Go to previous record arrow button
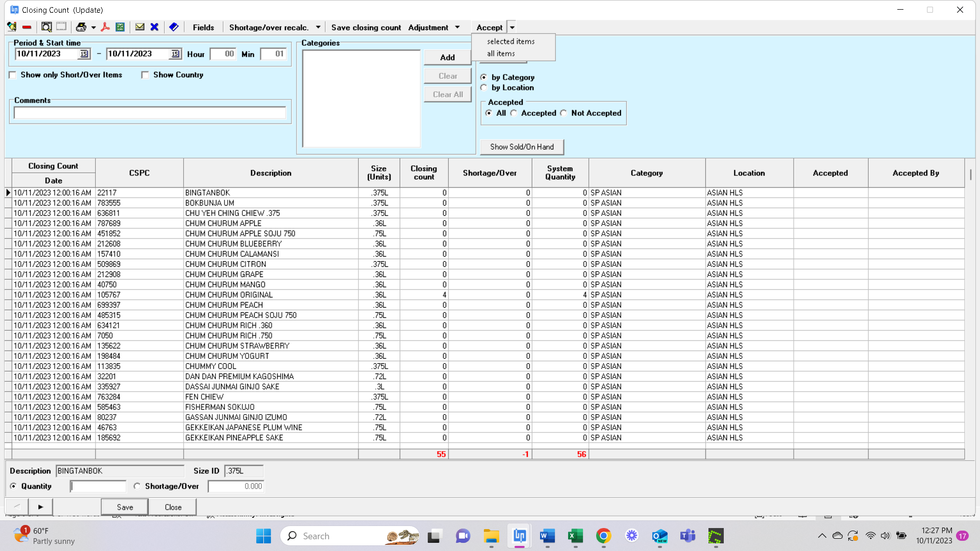980x551 pixels. pyautogui.click(x=17, y=507)
